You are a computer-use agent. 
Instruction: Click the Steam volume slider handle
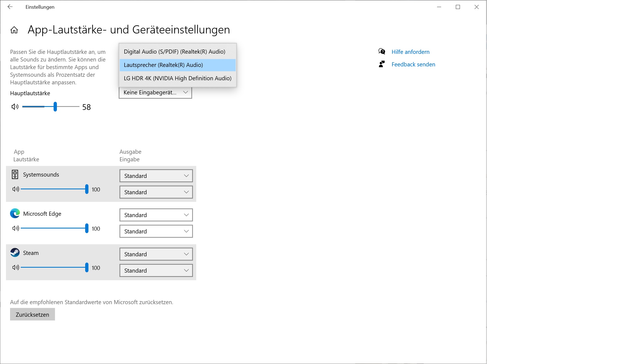pyautogui.click(x=87, y=267)
